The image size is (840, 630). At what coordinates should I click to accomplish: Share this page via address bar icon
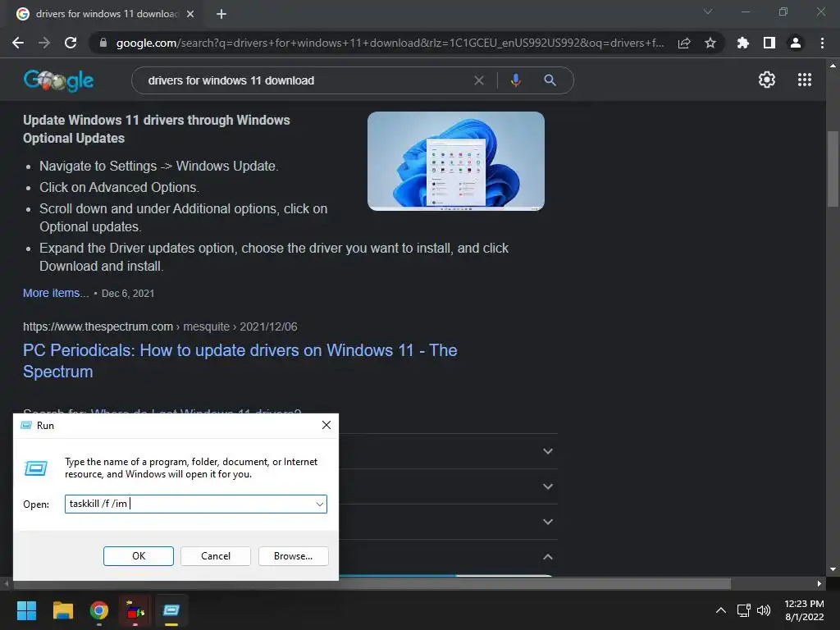coord(684,43)
